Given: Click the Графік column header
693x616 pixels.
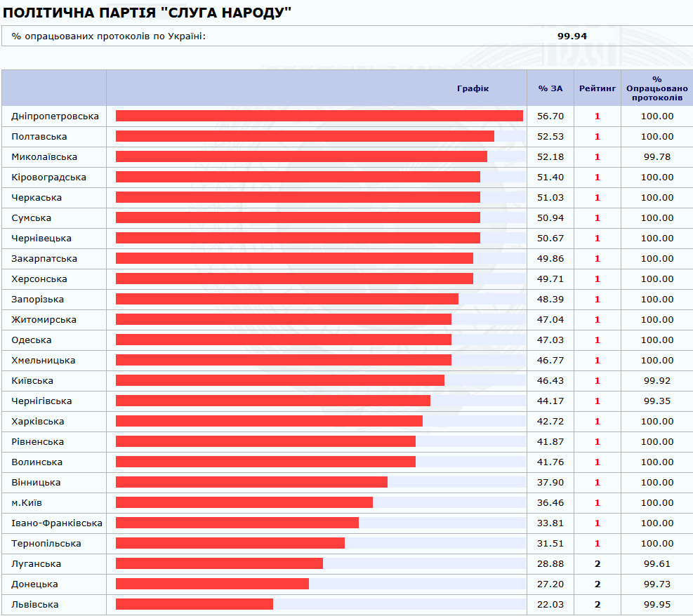Looking at the screenshot, I should tap(473, 88).
